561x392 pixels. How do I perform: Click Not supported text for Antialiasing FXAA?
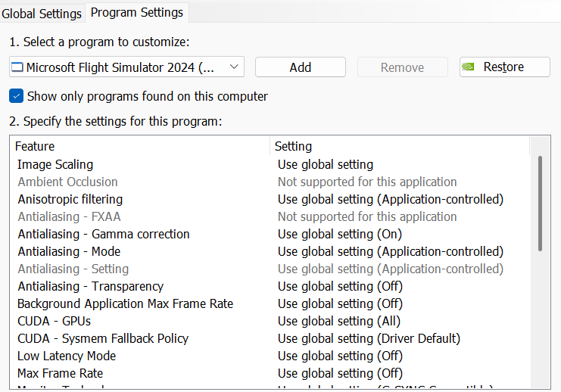pos(367,216)
